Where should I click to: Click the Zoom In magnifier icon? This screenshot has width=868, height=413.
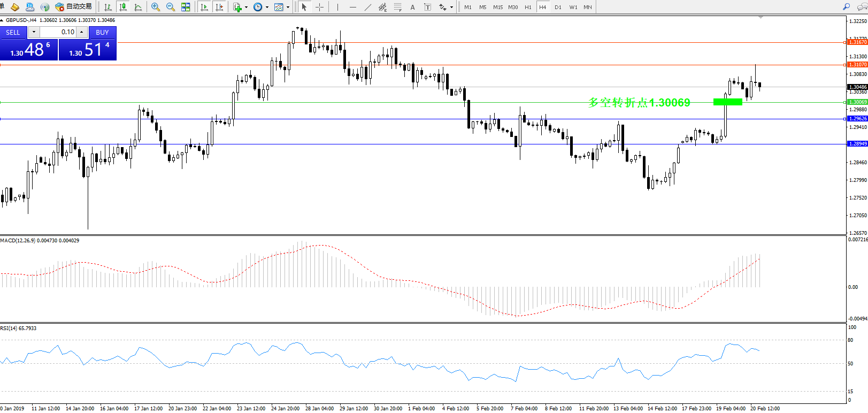(x=156, y=7)
